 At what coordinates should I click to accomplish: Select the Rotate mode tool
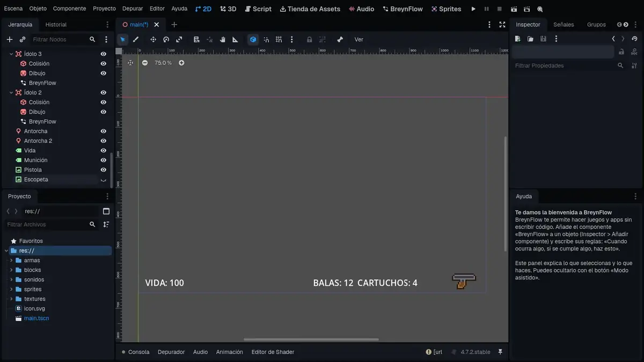166,39
